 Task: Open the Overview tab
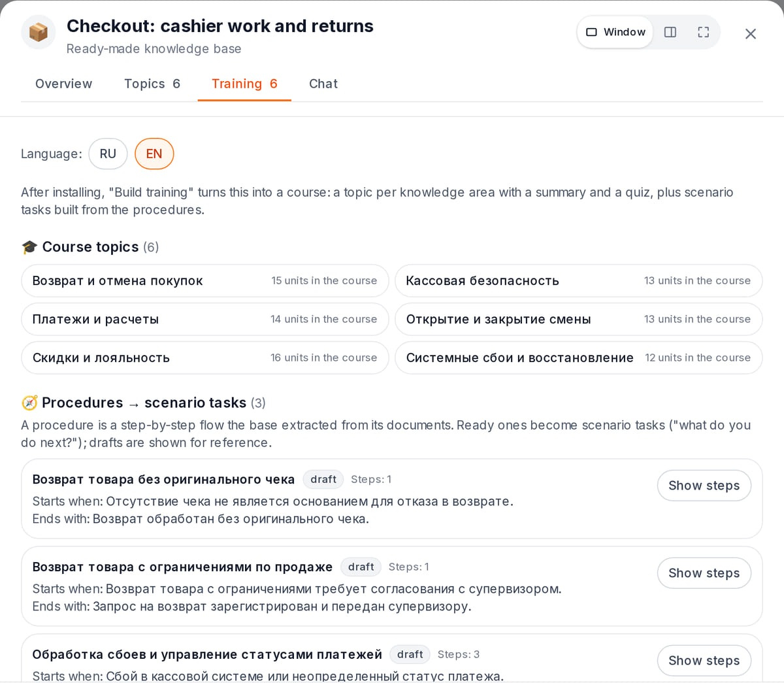click(63, 84)
